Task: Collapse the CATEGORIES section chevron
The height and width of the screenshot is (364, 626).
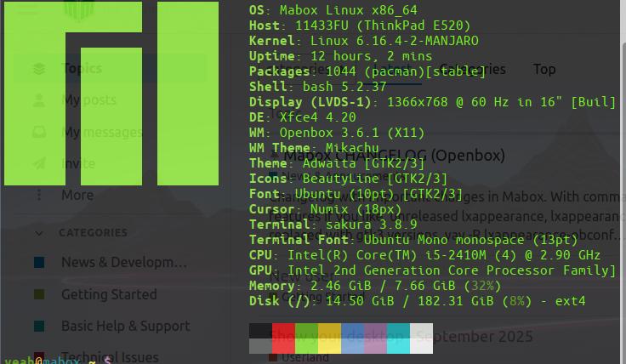Action: 39,233
